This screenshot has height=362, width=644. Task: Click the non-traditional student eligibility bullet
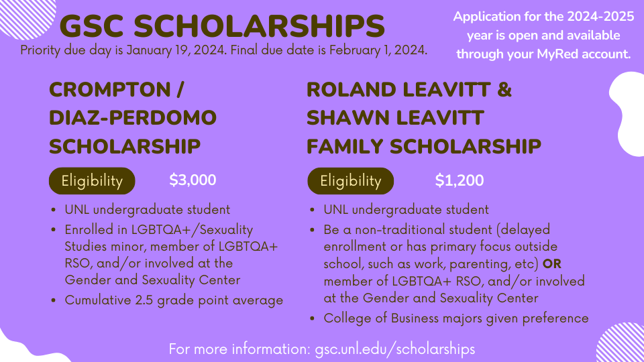[439, 238]
